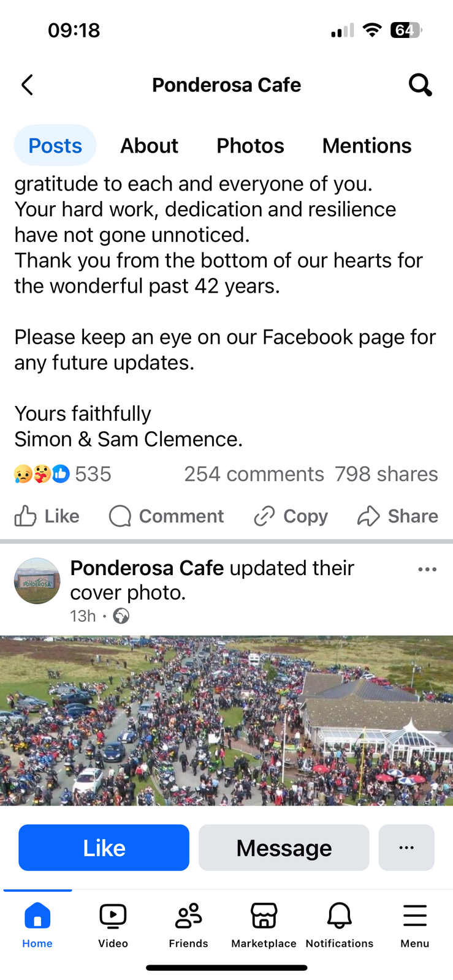Open the Video tab icon
Viewport: 453px width, 980px height.
tap(113, 917)
